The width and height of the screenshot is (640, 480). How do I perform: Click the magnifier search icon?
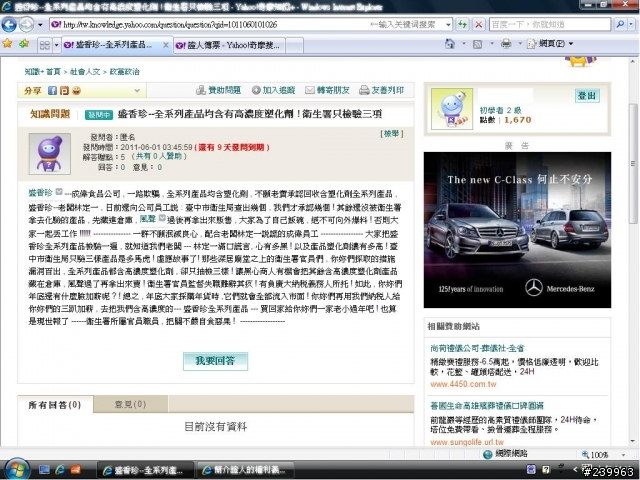pyautogui.click(x=620, y=24)
